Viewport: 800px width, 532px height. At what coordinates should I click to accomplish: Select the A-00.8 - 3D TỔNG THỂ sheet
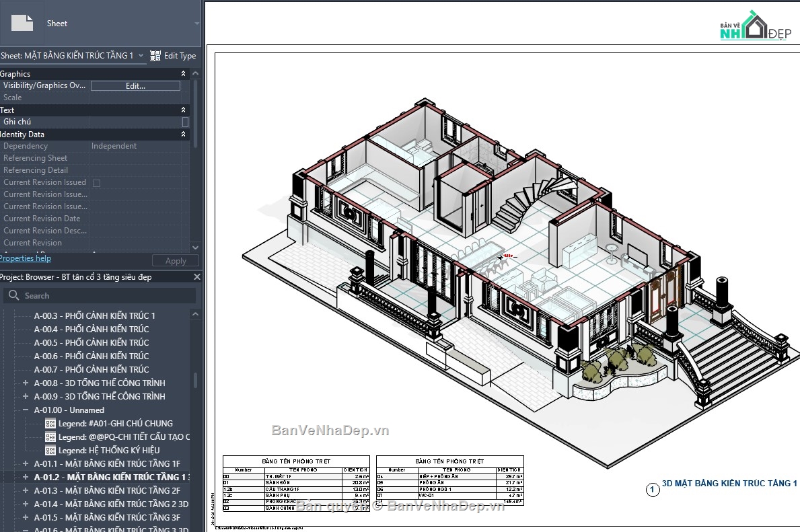point(100,383)
